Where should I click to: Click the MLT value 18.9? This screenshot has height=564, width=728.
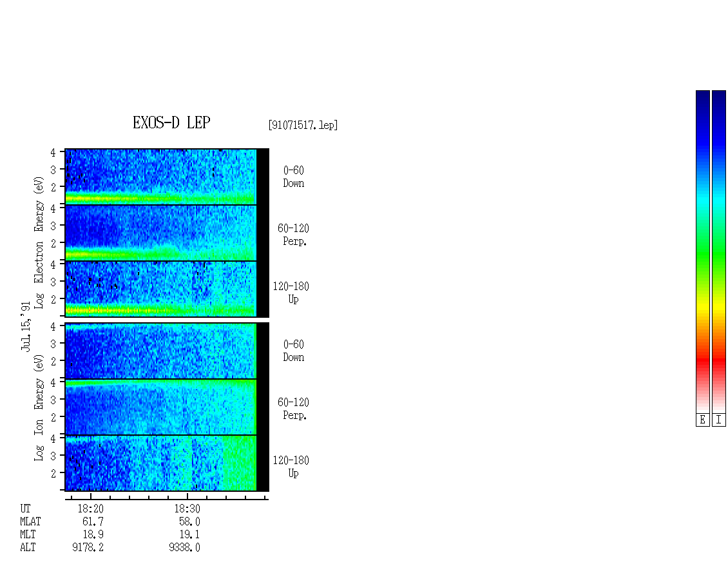(93, 535)
